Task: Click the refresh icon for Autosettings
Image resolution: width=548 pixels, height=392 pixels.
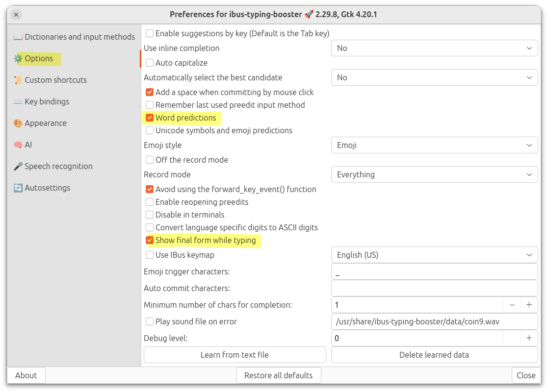Action: [18, 188]
